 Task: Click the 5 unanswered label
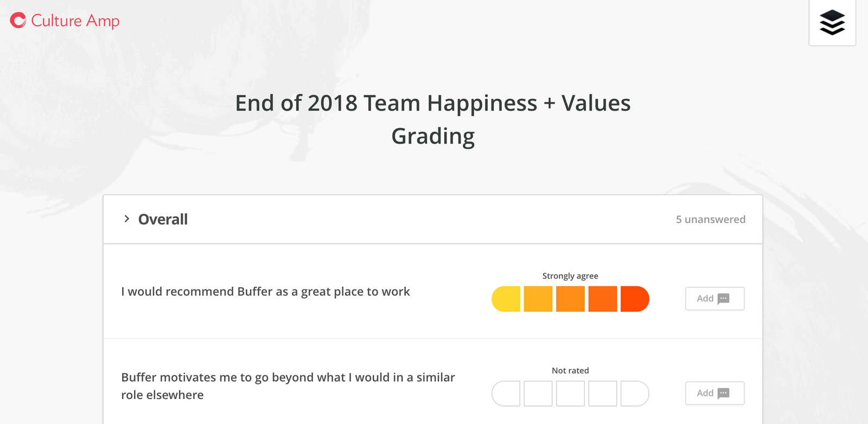711,219
